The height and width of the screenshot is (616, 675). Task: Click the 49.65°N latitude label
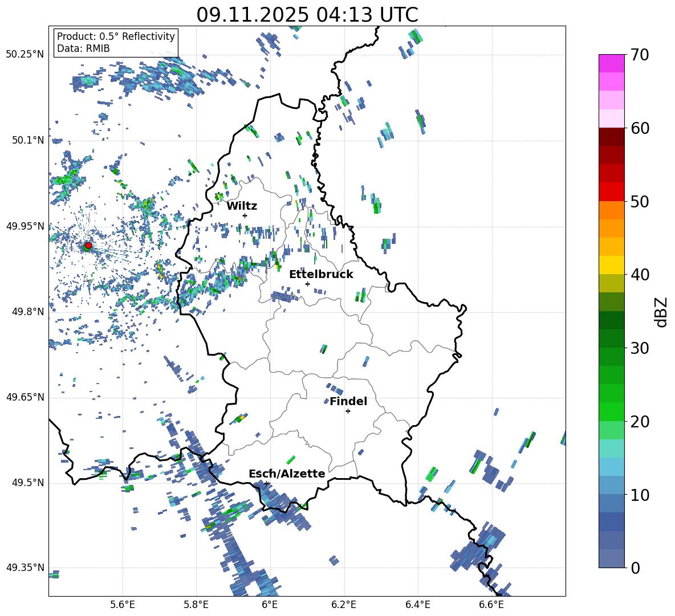[x=25, y=397]
